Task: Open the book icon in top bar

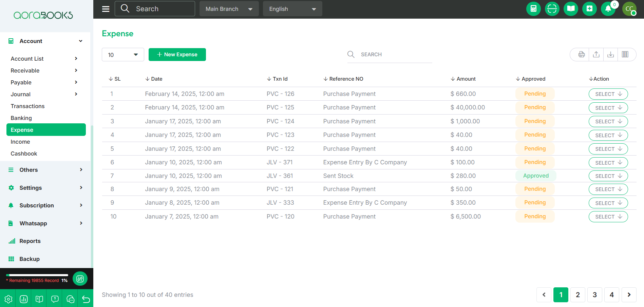Action: pyautogui.click(x=571, y=9)
